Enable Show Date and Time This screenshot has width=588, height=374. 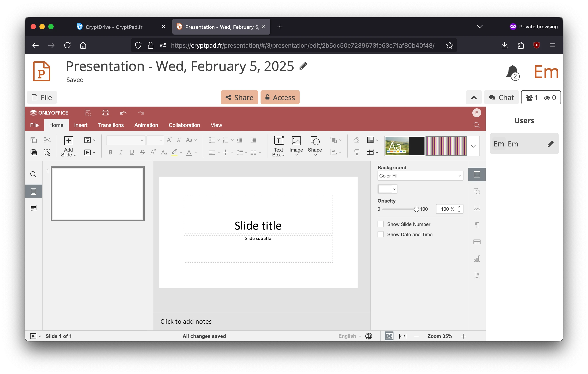click(x=380, y=234)
